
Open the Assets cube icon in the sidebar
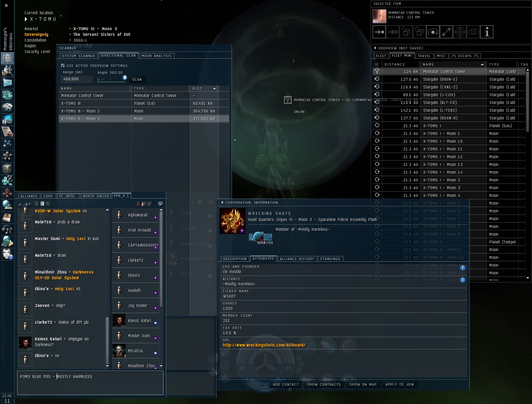click(x=7, y=168)
